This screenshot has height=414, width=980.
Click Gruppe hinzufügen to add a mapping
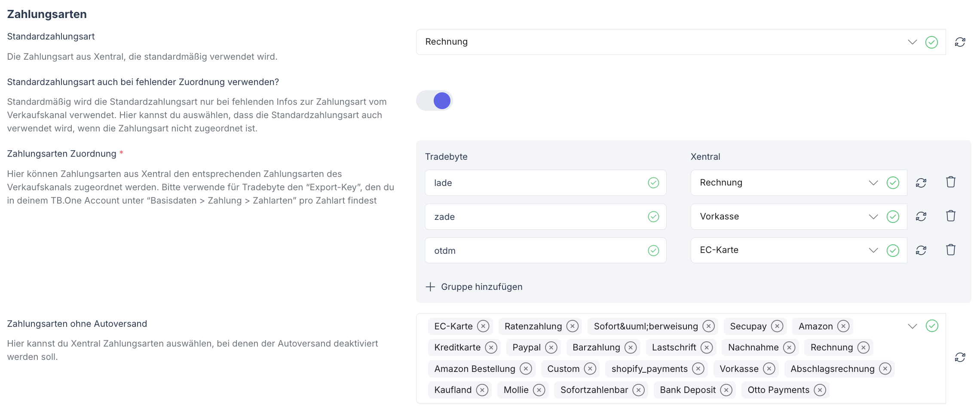tap(474, 286)
